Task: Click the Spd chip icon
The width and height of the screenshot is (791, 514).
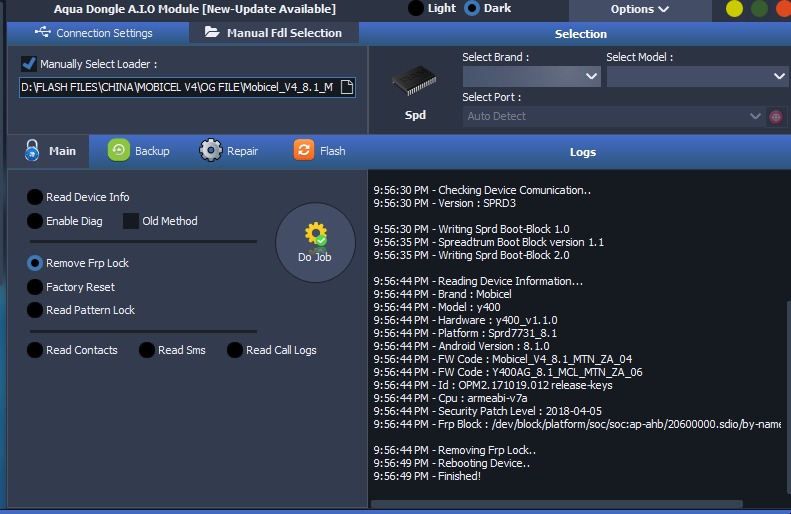Action: coord(415,81)
